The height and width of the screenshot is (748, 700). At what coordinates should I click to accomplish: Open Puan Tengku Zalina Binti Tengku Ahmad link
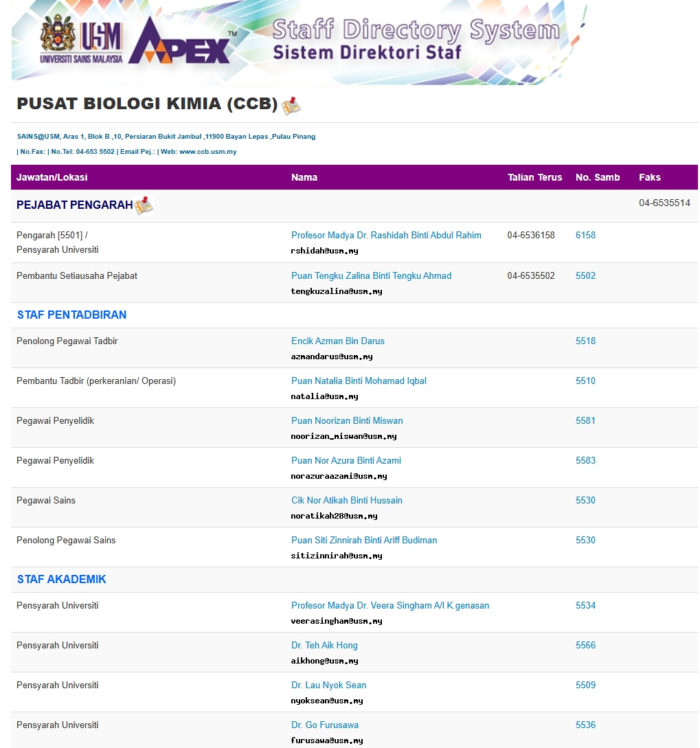(x=371, y=275)
